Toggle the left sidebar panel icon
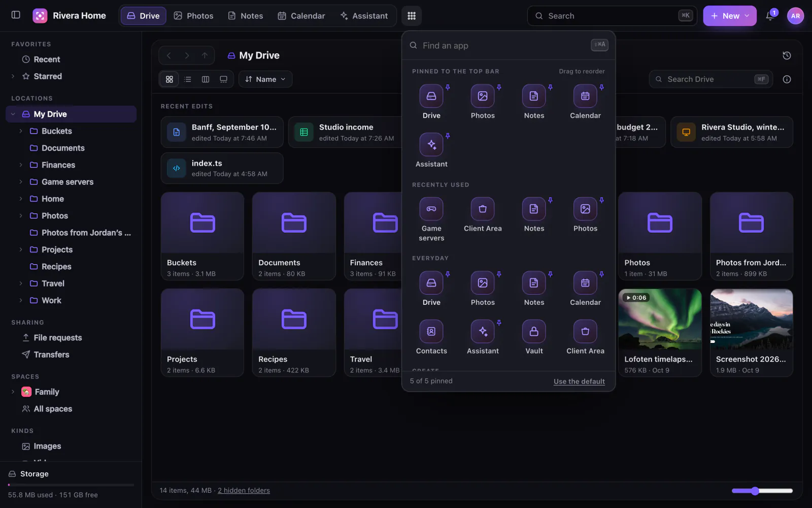 click(16, 15)
